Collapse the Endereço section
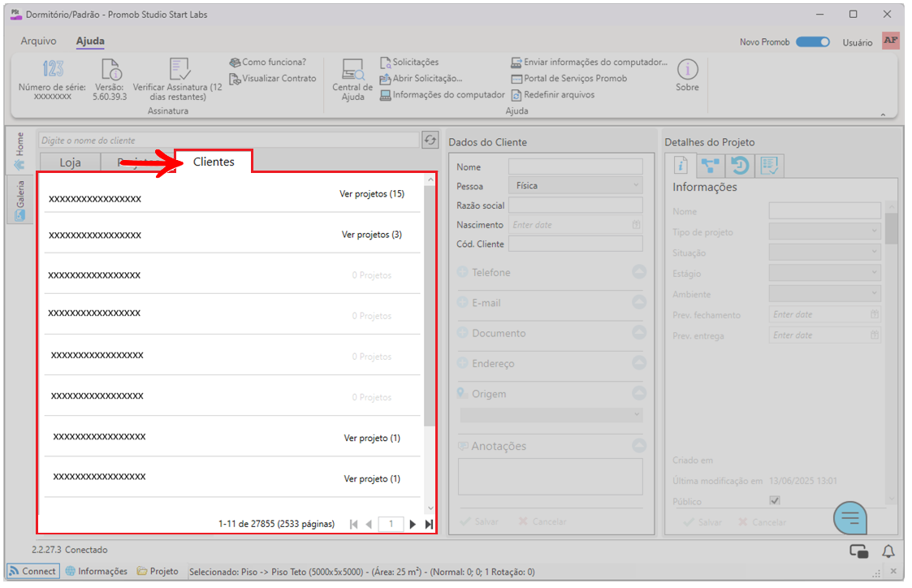This screenshot has height=588, width=912. [638, 362]
